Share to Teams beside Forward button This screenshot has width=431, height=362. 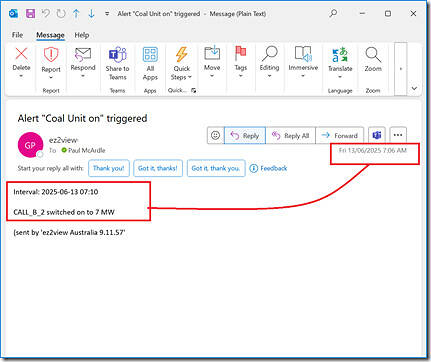point(377,135)
